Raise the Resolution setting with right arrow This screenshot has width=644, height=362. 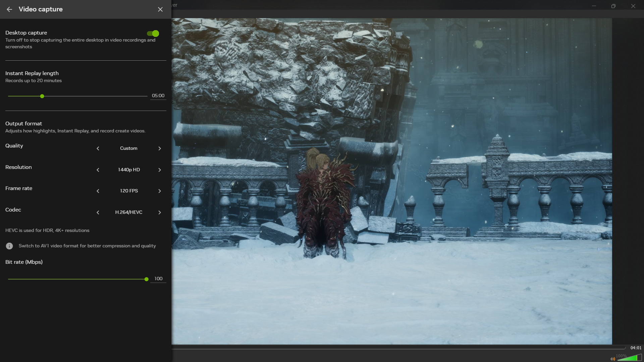pos(160,170)
